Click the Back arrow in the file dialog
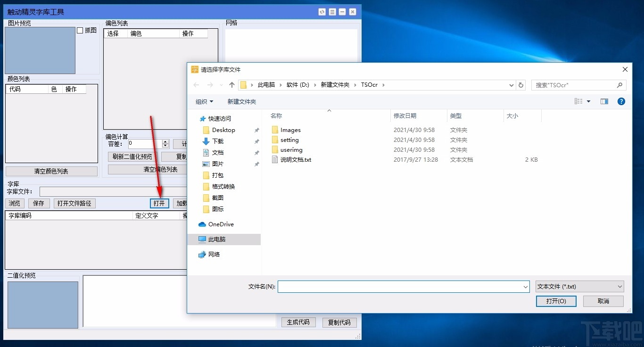This screenshot has width=644, height=347. 197,85
